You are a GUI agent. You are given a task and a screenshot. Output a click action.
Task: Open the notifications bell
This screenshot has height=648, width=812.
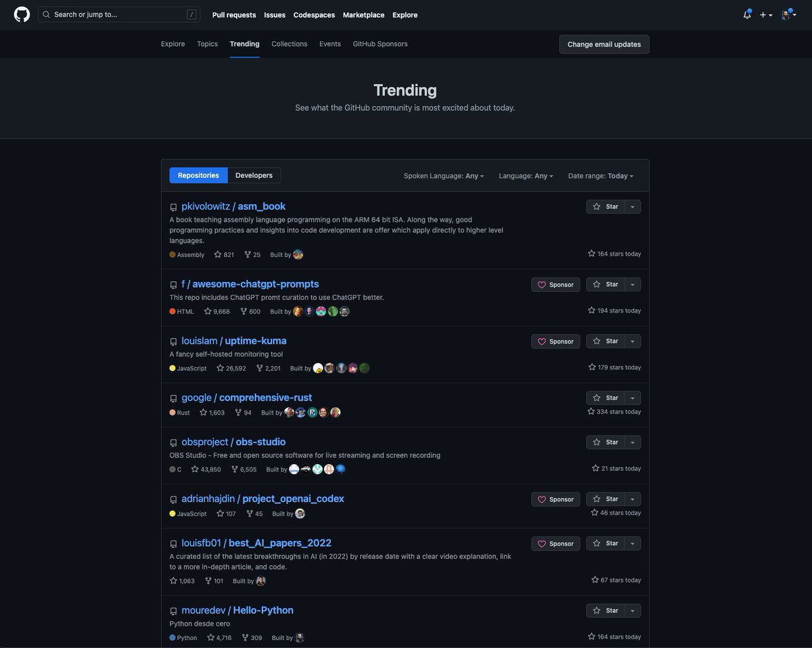pos(747,14)
